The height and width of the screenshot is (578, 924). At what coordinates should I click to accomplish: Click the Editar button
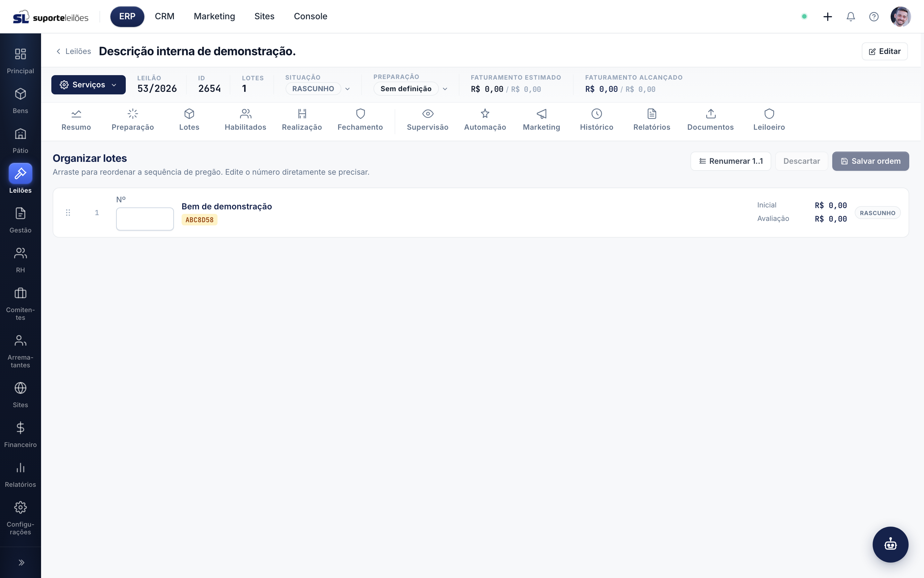click(884, 51)
